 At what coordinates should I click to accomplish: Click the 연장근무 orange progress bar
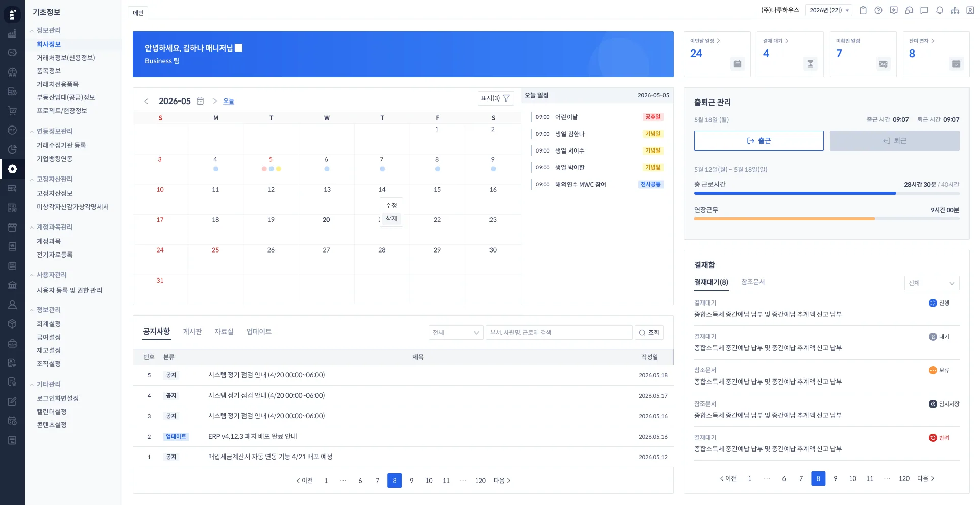click(827, 219)
